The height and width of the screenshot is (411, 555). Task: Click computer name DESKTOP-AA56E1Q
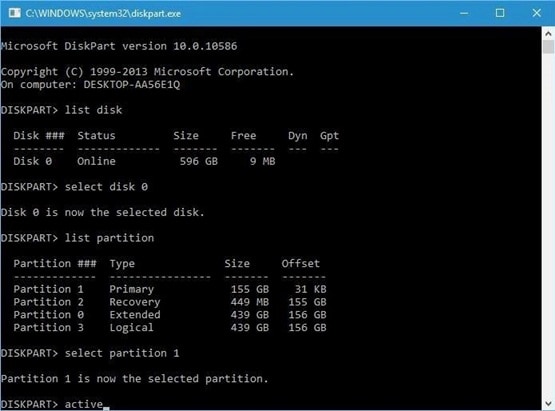132,85
